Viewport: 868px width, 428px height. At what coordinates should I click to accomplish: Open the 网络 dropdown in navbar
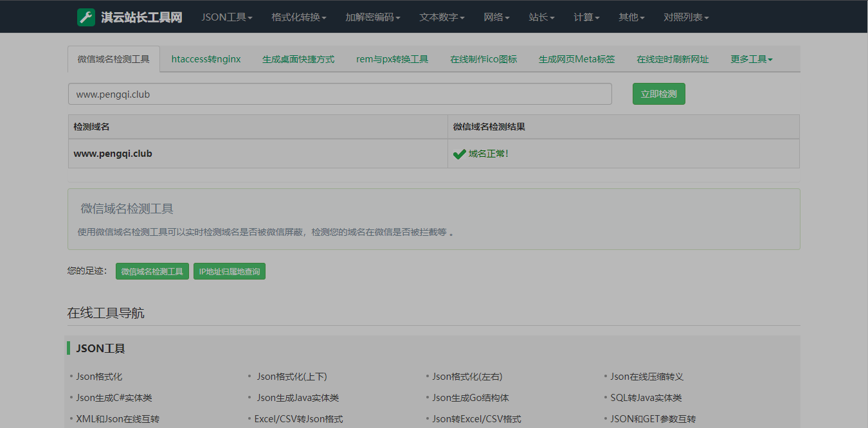tap(496, 17)
